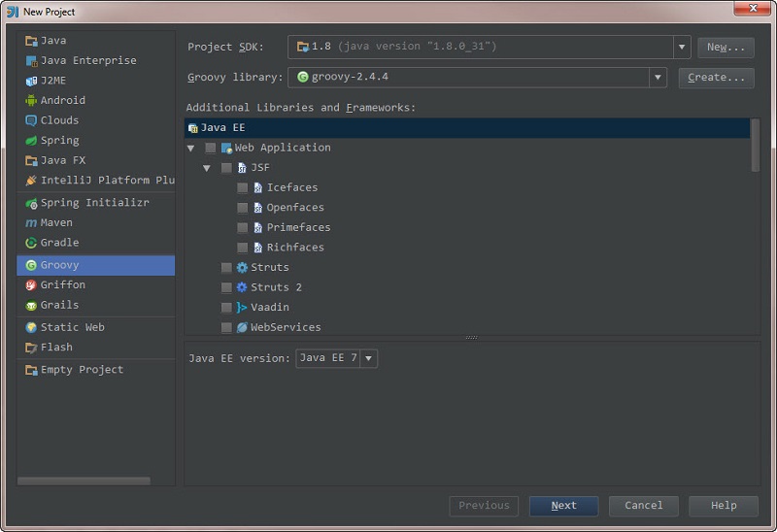Image resolution: width=777 pixels, height=532 pixels.
Task: Click the Spring Initializr icon
Action: point(31,203)
